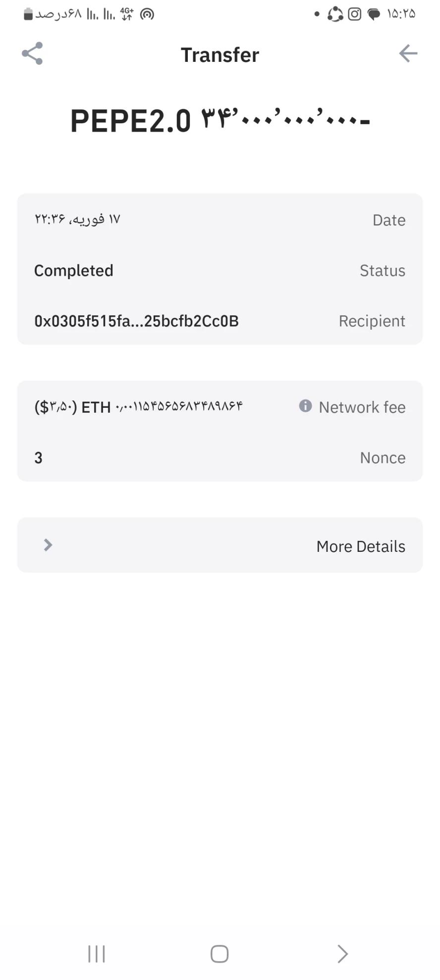Select the PEPE2.0 transfer amount
Image resolution: width=440 pixels, height=980 pixels.
[x=220, y=120]
